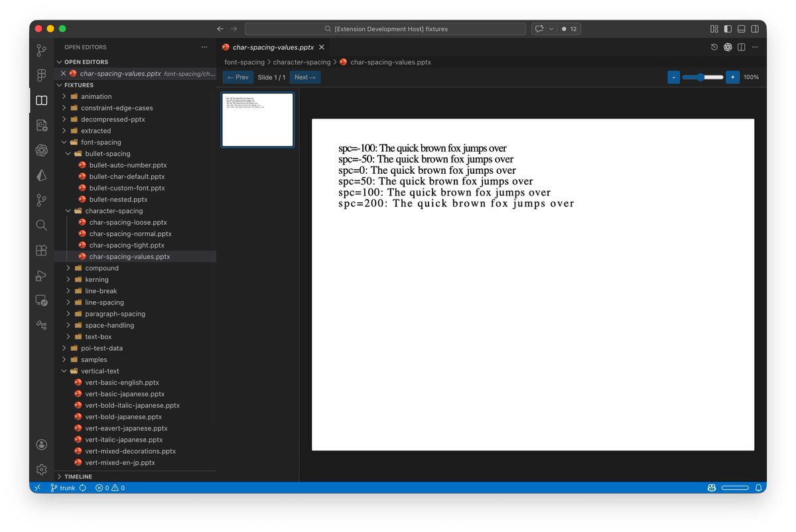Open Remote Explorer icon in activity bar
Viewport: 796px width, 532px height.
[x=41, y=300]
